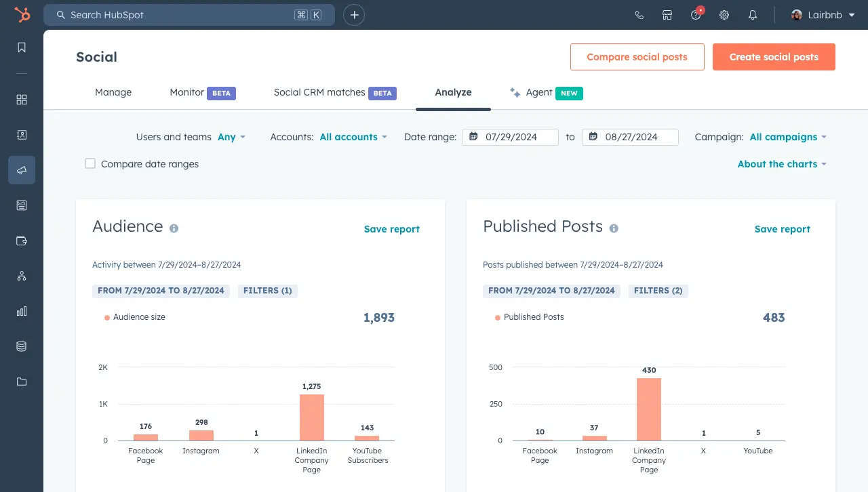Click info icon next to Audience title
The width and height of the screenshot is (868, 492).
coord(174,228)
